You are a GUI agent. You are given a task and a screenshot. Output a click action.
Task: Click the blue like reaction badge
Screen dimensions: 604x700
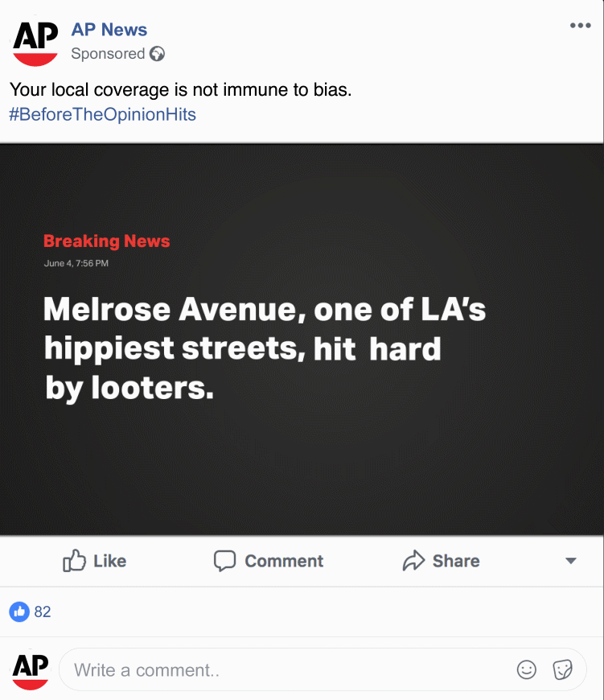coord(19,611)
